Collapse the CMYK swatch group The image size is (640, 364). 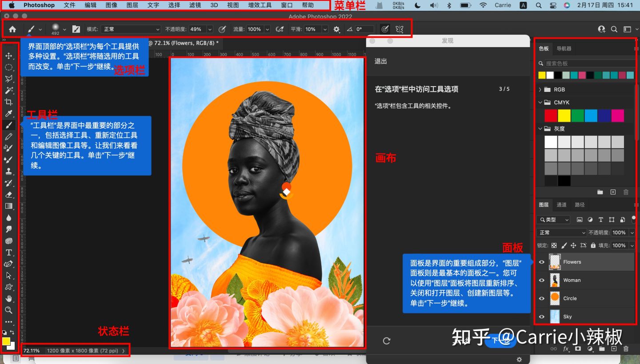[540, 102]
